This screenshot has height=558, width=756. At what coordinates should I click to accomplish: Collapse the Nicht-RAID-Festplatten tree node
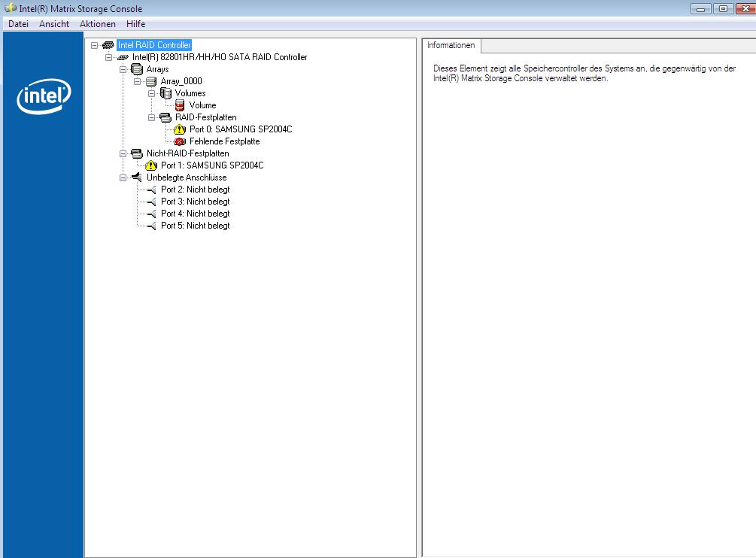pyautogui.click(x=123, y=153)
